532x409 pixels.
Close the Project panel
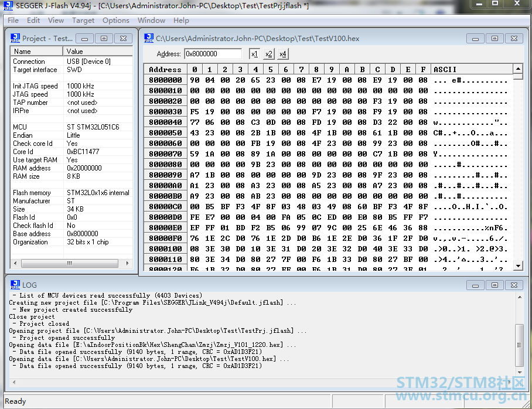123,38
